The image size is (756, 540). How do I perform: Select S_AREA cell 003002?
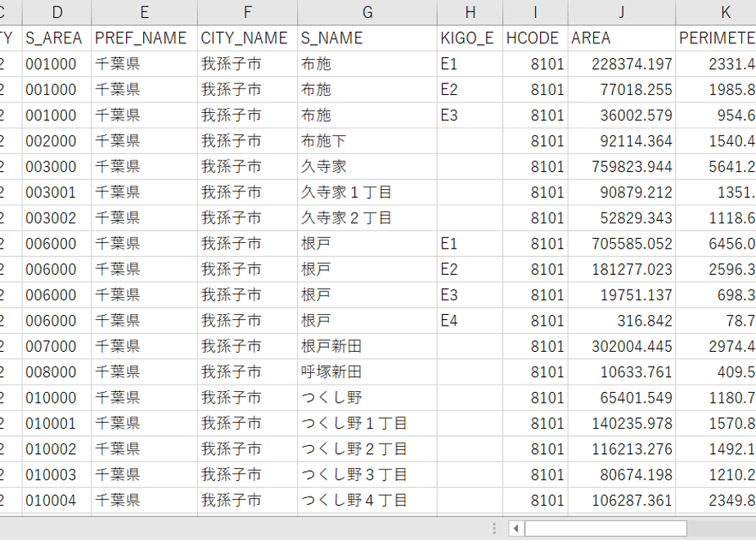57,218
